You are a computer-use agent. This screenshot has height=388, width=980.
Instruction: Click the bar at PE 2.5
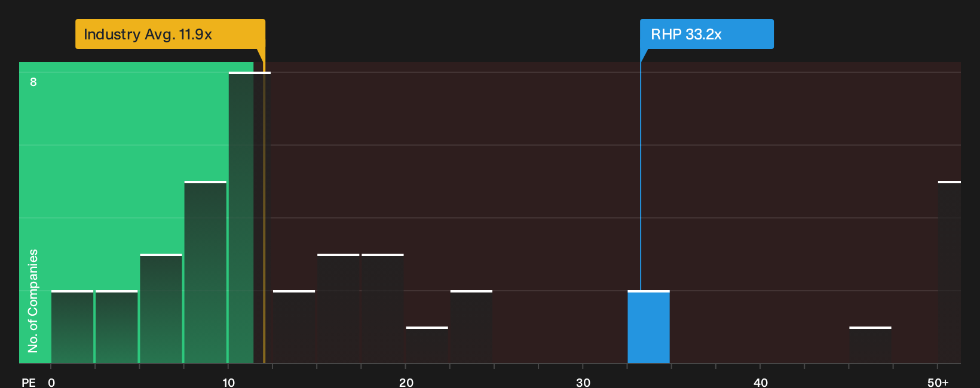117,327
